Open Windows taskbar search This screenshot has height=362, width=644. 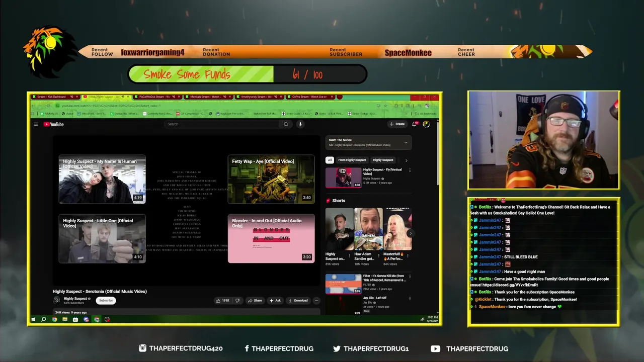coord(44,319)
